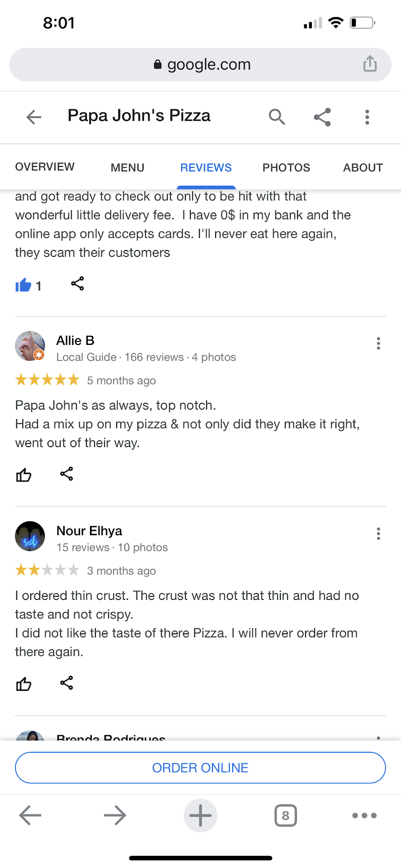Tap the back arrow beside Papa John's Pizza
This screenshot has height=868, width=401.
pos(34,117)
